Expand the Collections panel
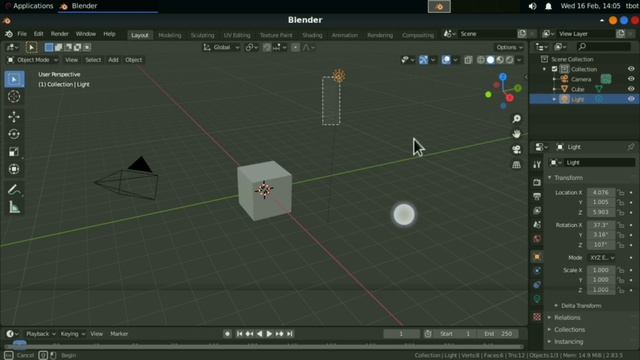The width and height of the screenshot is (640, 360). coord(566,329)
